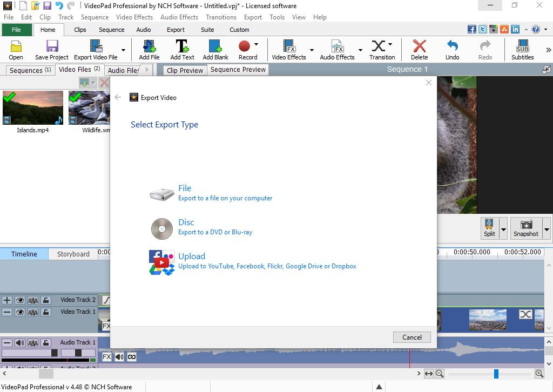Click the LinkedIn share icon in ribbon
The image size is (553, 392).
[x=515, y=29]
